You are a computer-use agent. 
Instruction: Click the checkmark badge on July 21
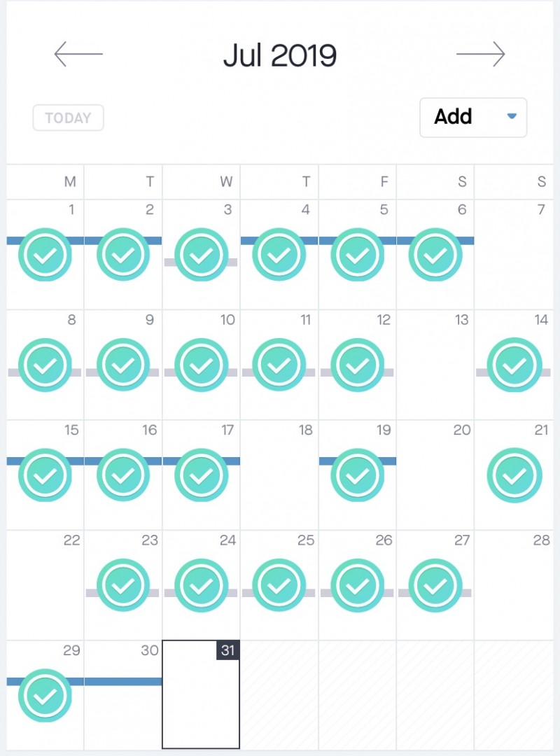click(514, 475)
